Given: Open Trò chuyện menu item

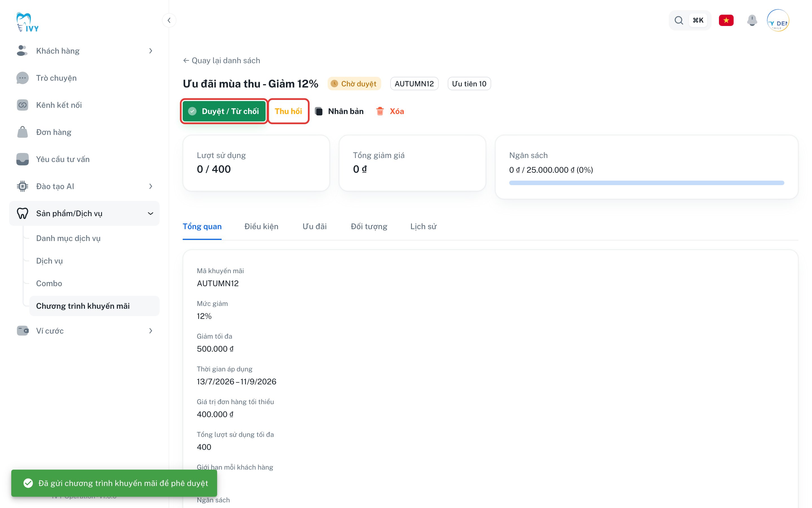Looking at the screenshot, I should point(84,78).
